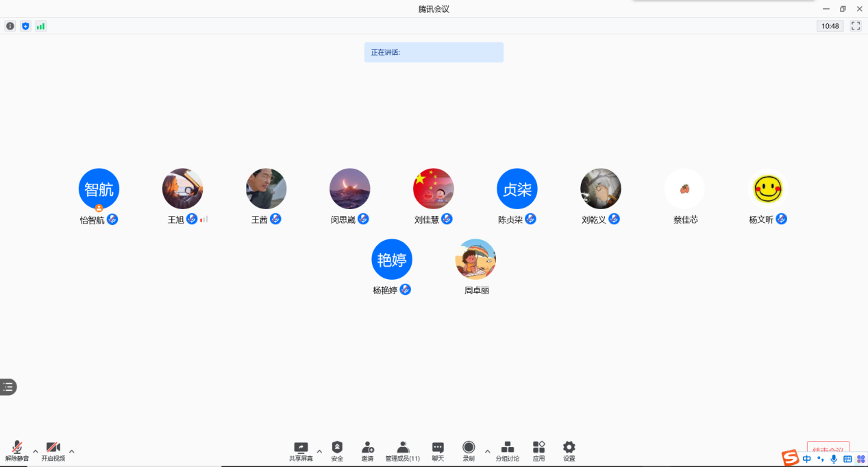Open Breakout Rooms (分组讨论)

tap(508, 451)
